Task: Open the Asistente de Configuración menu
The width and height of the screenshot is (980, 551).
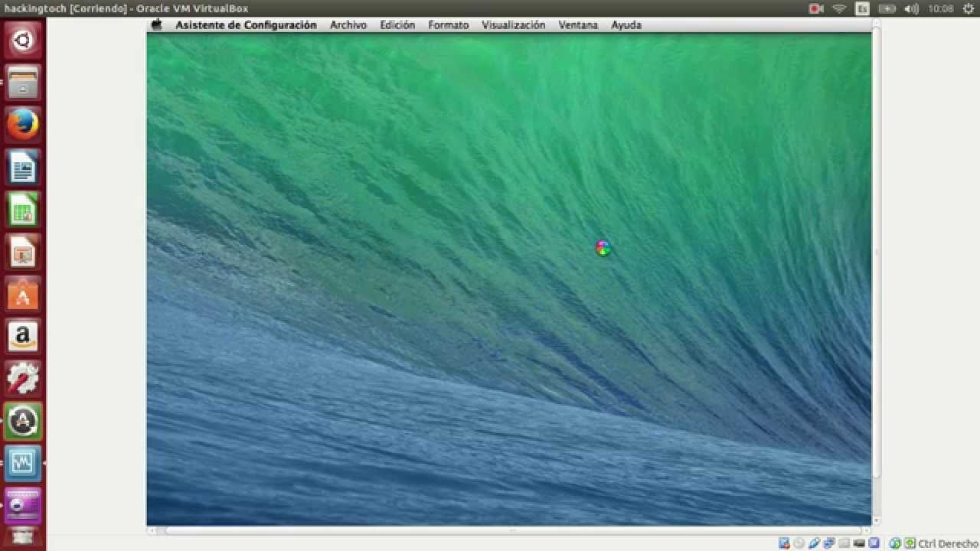Action: point(246,25)
